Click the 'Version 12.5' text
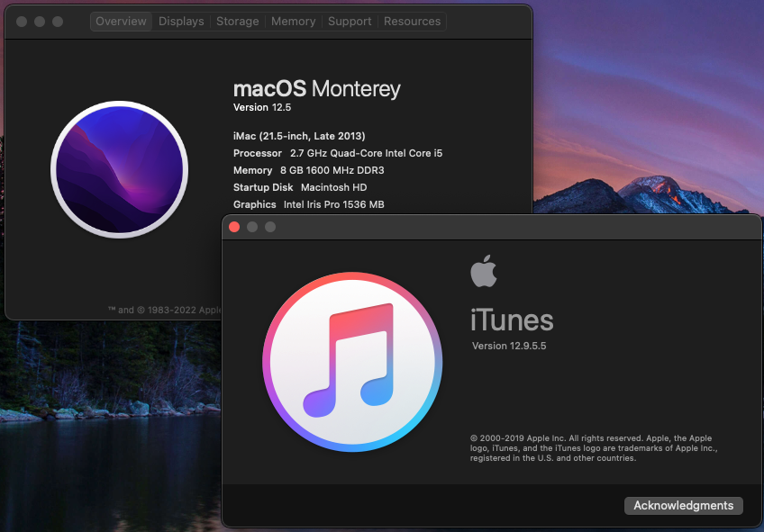The height and width of the screenshot is (532, 764). coord(262,107)
